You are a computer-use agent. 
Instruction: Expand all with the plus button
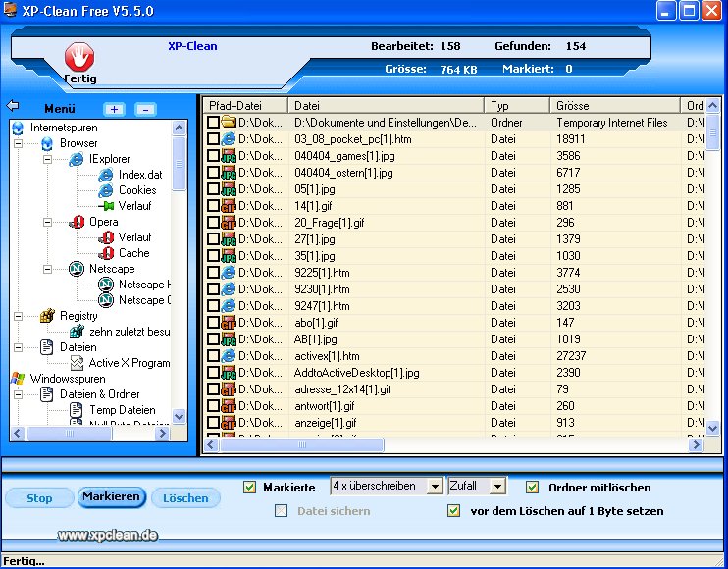click(114, 109)
